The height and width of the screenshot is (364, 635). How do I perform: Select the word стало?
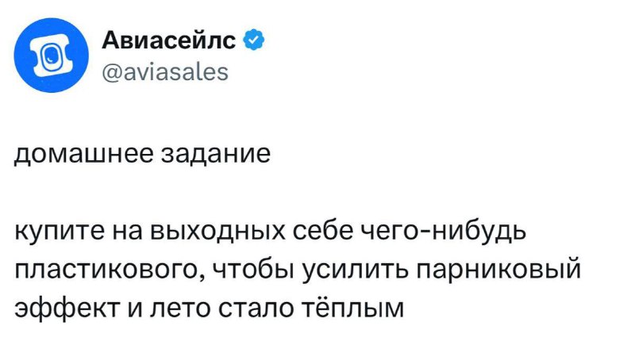[x=259, y=308]
